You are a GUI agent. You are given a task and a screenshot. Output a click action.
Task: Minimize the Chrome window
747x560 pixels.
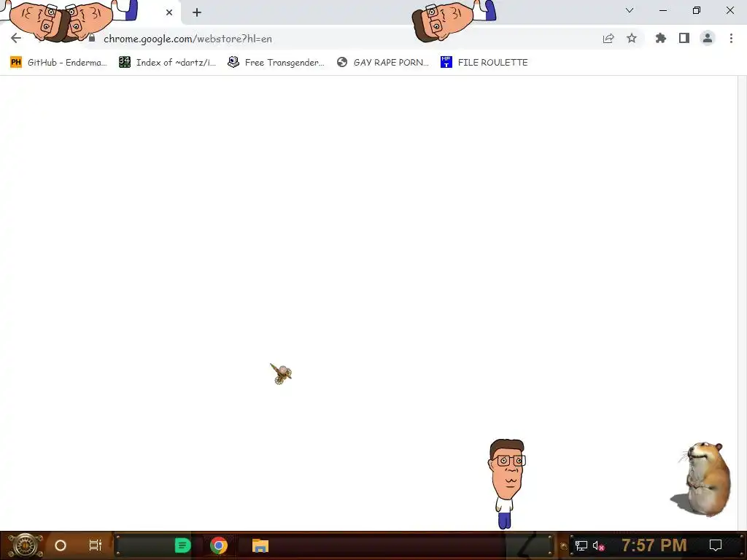tap(663, 10)
